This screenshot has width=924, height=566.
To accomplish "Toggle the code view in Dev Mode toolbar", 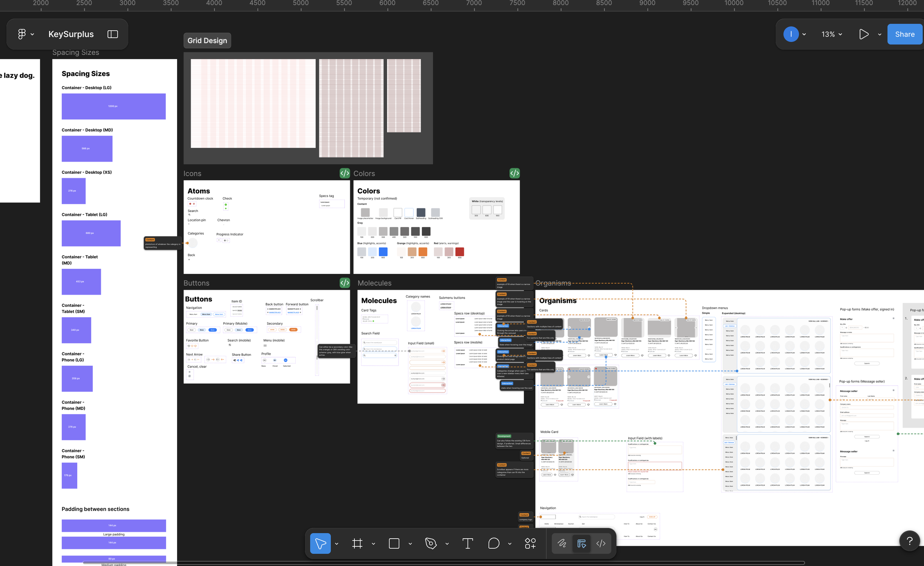I will pos(601,543).
